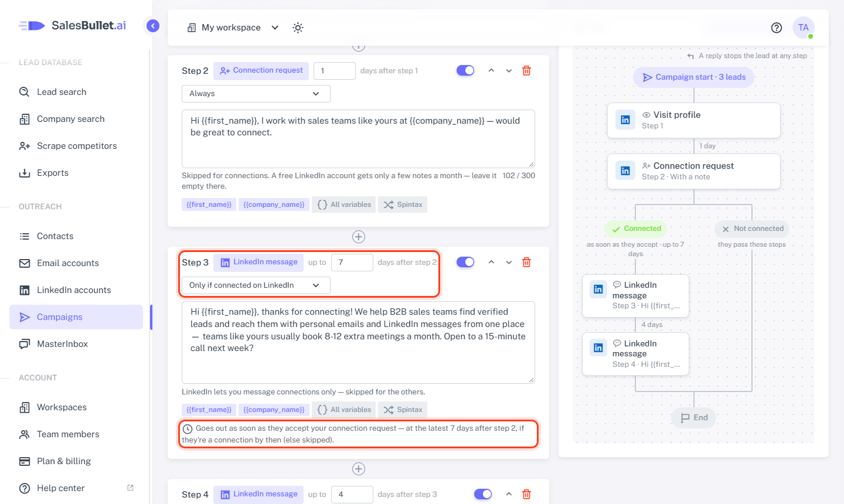
Task: Click the SalesBullet.ai logo
Action: tap(73, 25)
